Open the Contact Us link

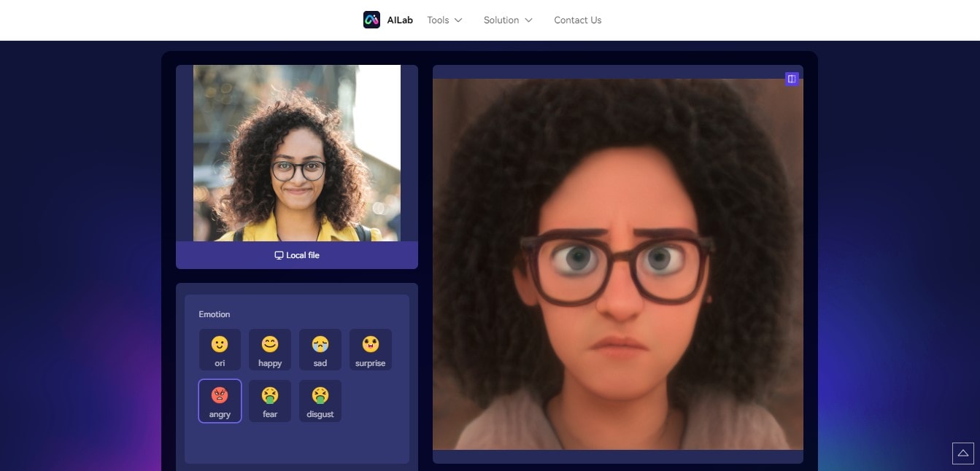point(577,20)
